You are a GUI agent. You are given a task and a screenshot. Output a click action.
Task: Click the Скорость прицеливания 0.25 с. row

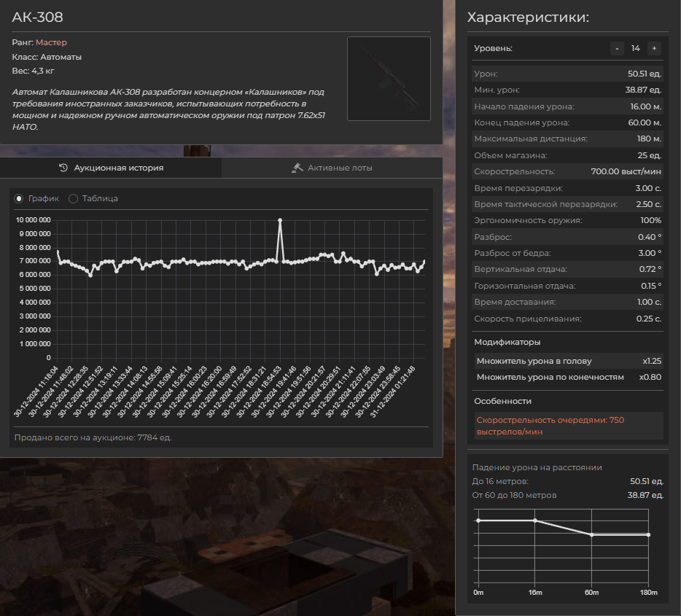point(567,319)
